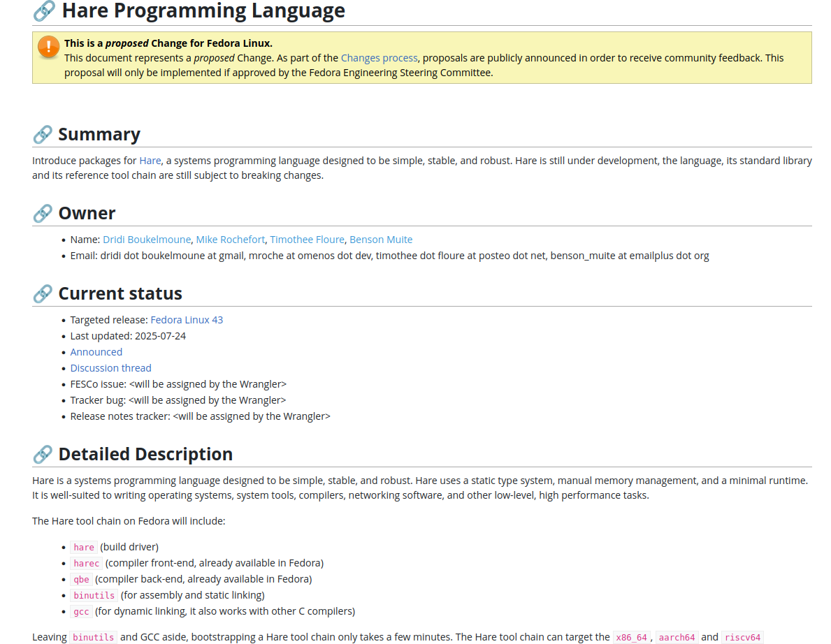
Task: Click the Hare Programming Language title
Action: point(203,10)
